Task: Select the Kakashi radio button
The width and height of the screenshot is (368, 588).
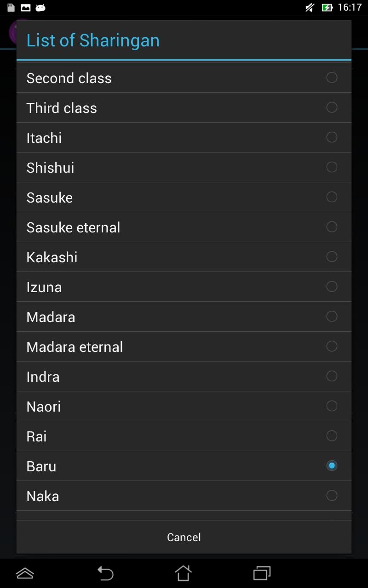Action: coord(332,257)
